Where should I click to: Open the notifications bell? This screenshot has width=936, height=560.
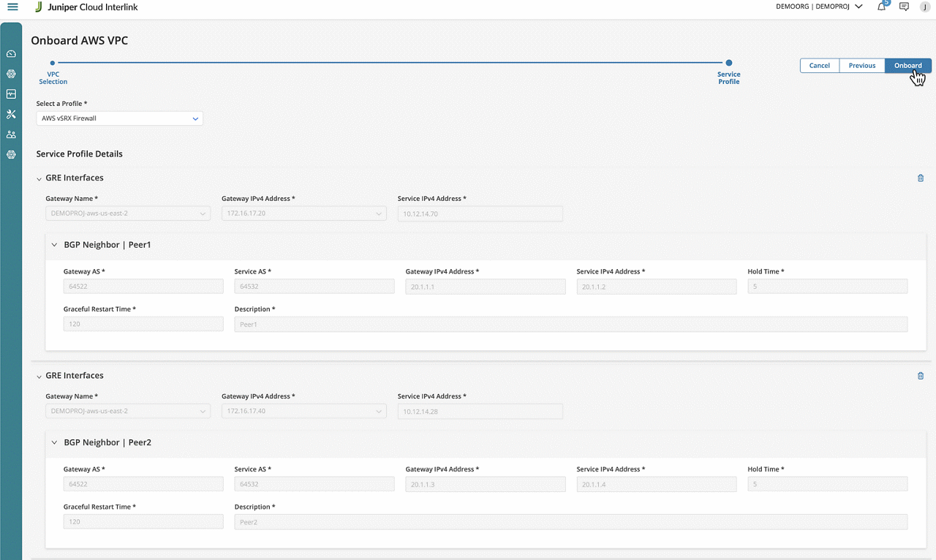coord(882,7)
